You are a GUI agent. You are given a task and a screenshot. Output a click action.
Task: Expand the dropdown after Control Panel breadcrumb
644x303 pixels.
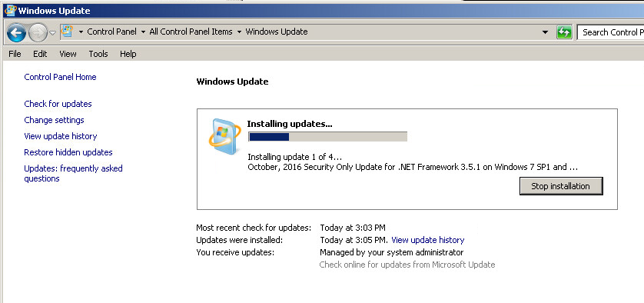[x=143, y=32]
